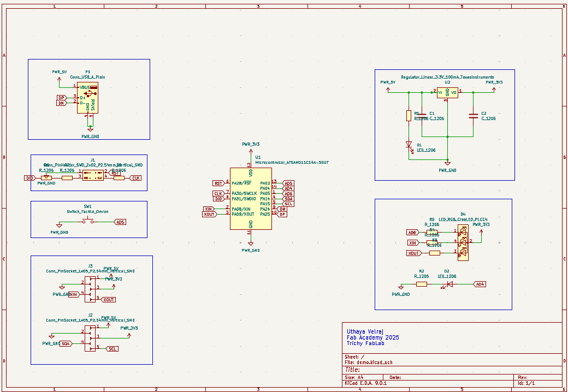568x392 pixels.
Task: Click the Switch_Tactile_Omron value text
Action: pos(88,211)
